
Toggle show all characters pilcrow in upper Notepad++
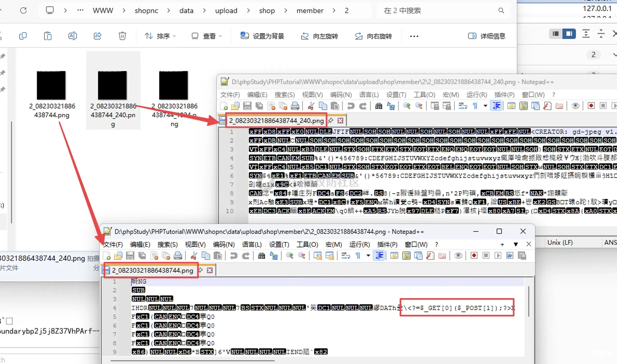point(475,106)
